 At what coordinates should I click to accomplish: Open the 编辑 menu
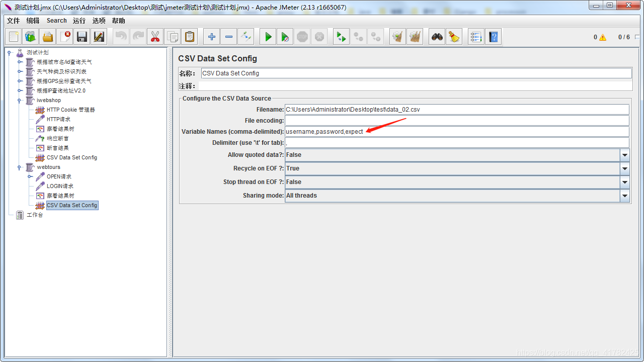(x=33, y=21)
